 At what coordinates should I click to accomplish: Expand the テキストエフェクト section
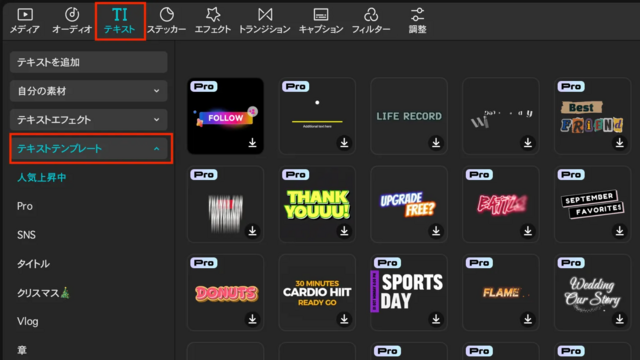[89, 120]
